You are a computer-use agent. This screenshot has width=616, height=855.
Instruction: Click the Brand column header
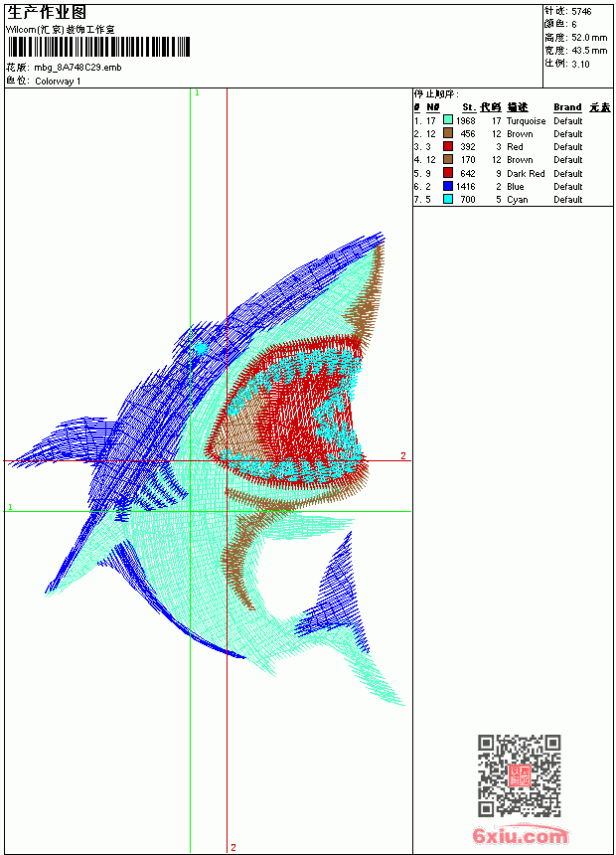[x=567, y=107]
